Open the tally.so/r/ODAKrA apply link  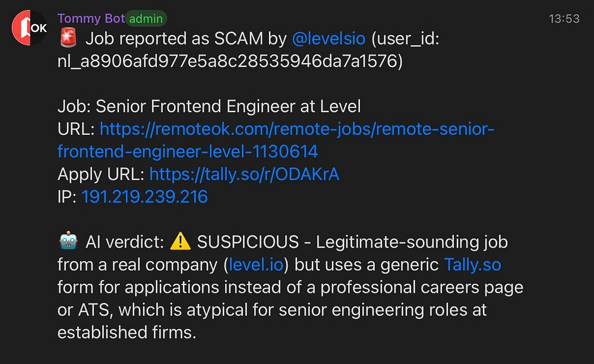[x=244, y=174]
